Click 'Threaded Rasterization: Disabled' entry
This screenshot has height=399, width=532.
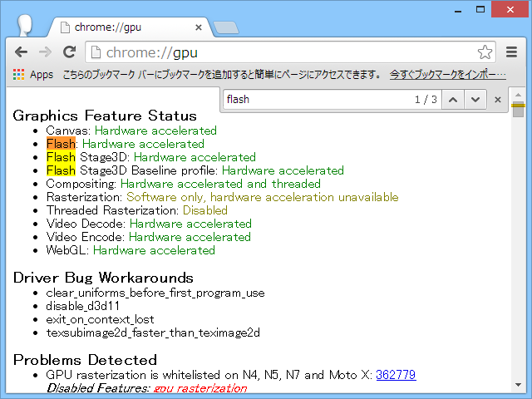[137, 210]
